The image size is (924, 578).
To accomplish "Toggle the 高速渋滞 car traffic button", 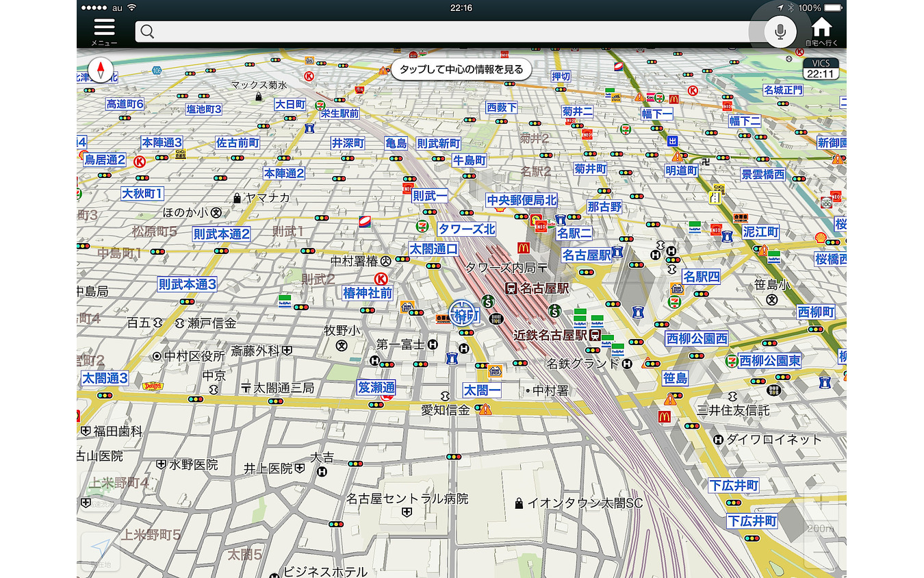I will click(x=100, y=492).
